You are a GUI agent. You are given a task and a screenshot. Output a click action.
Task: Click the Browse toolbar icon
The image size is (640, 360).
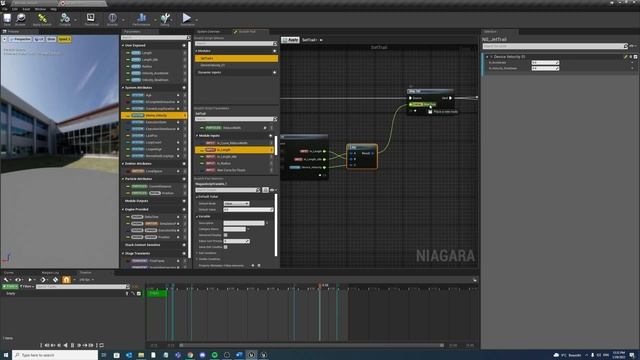[x=20, y=19]
